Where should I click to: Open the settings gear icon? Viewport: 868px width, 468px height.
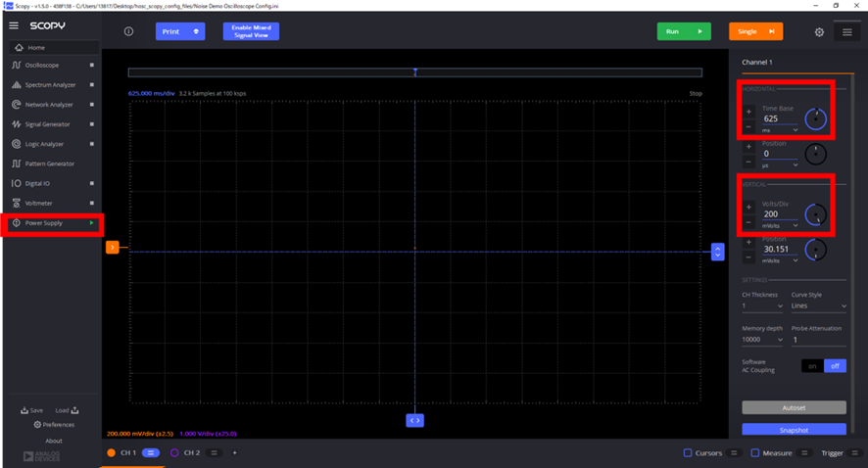click(x=819, y=32)
